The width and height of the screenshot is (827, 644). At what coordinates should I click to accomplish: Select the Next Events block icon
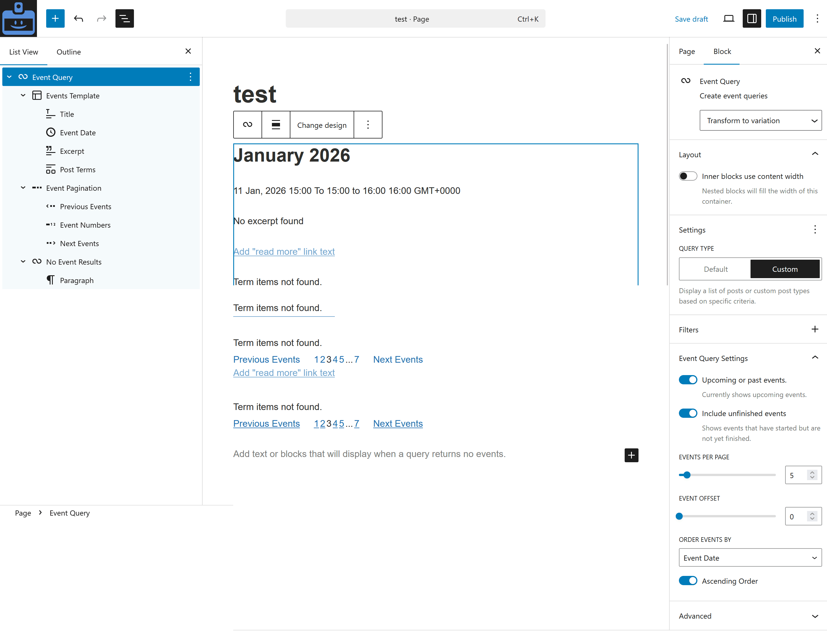50,243
